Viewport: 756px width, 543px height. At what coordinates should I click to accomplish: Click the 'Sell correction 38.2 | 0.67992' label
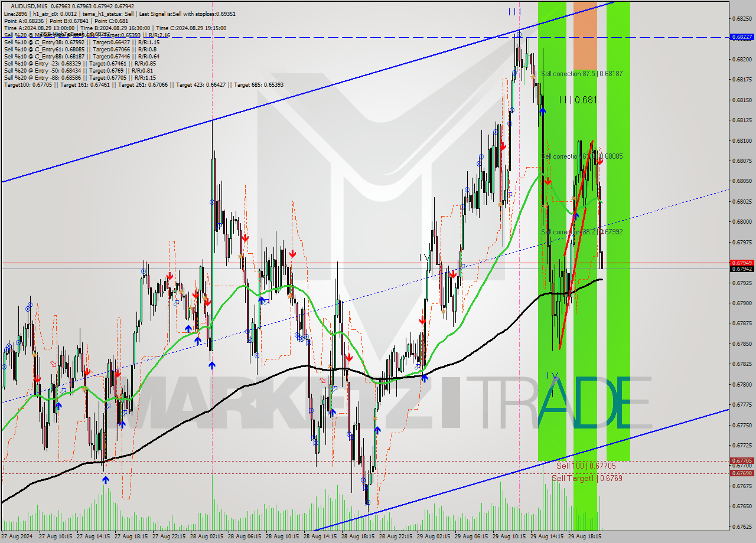582,232
